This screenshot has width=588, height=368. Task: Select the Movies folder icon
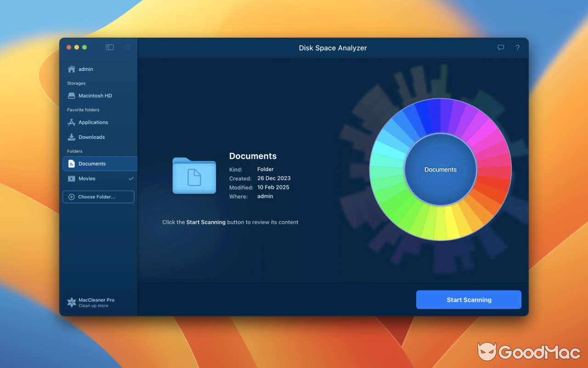[x=71, y=178]
